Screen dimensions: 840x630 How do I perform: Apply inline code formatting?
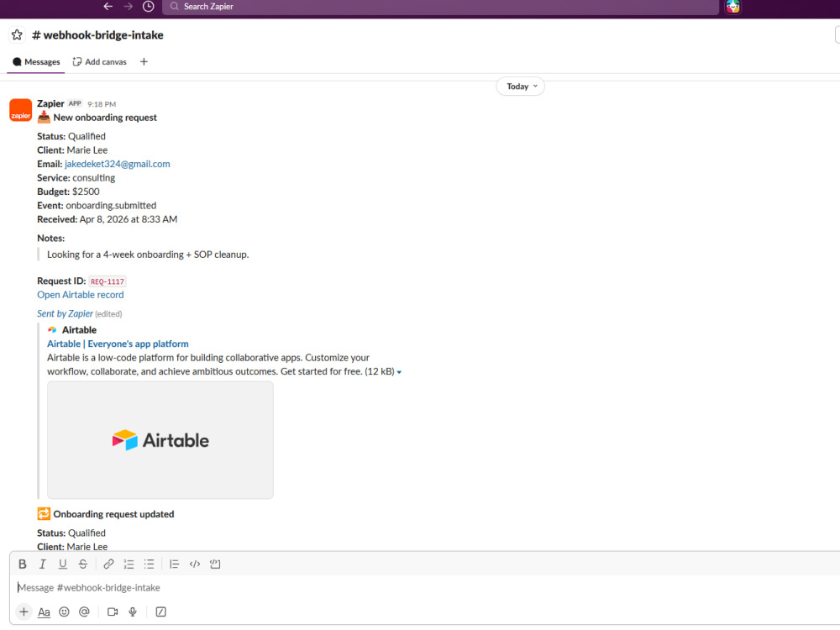[x=195, y=564]
